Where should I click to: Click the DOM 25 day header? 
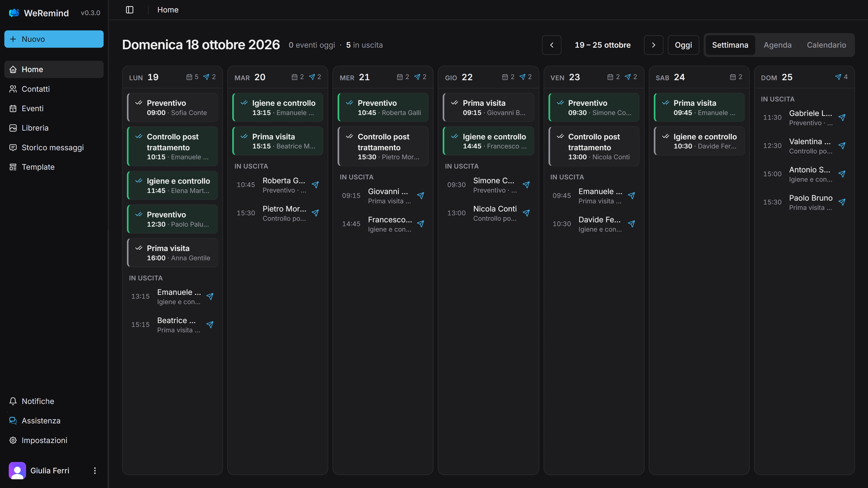click(x=804, y=77)
